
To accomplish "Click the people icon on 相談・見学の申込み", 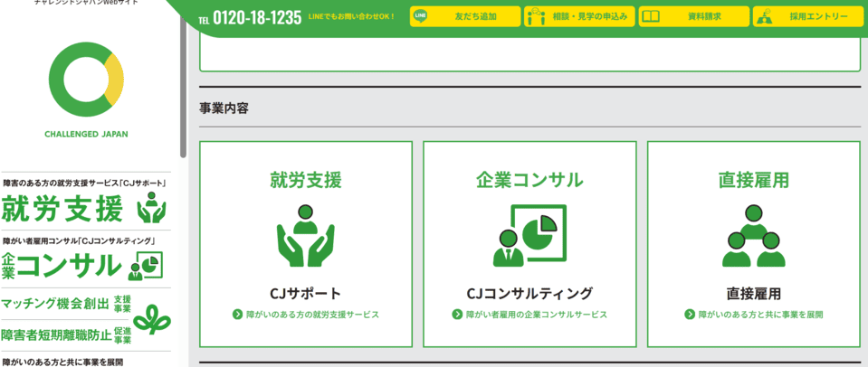I will pyautogui.click(x=536, y=16).
